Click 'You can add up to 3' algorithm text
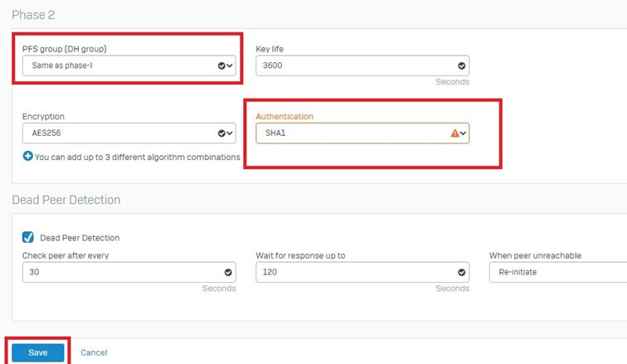Image resolution: width=627 pixels, height=364 pixels. pos(137,157)
